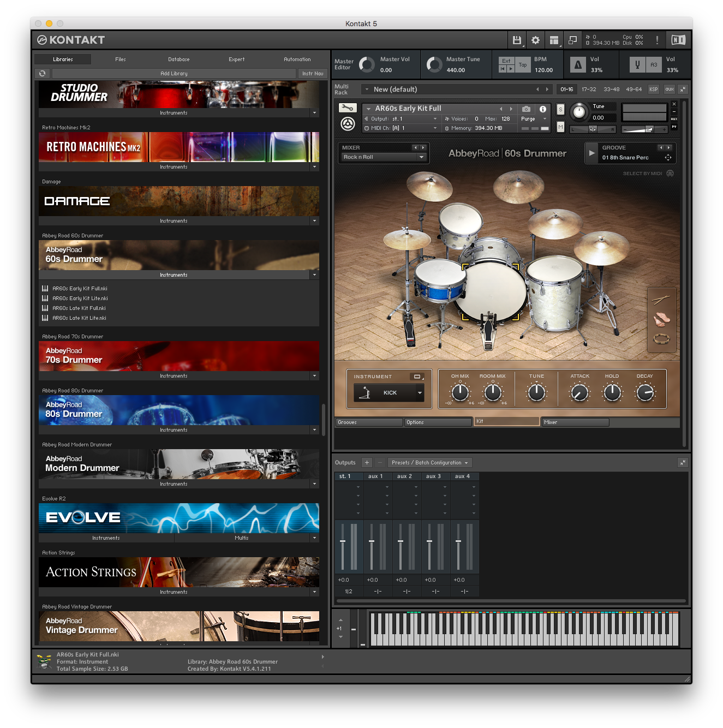Image resolution: width=723 pixels, height=728 pixels.
Task: Add a new output channel
Action: pyautogui.click(x=367, y=462)
